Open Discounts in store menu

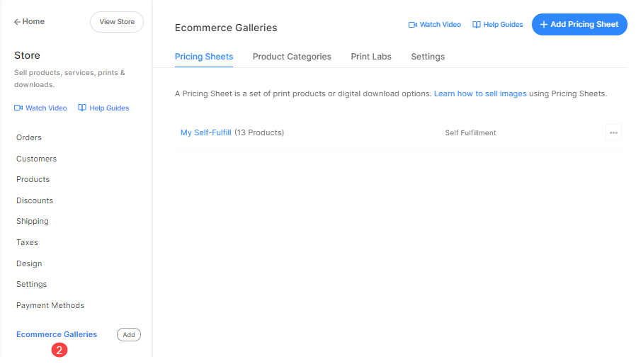(x=35, y=200)
